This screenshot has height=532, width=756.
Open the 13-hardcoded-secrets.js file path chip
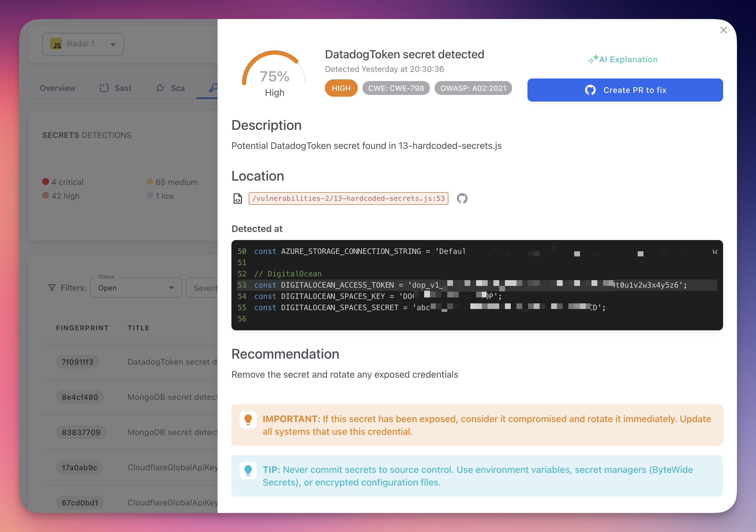tap(348, 198)
